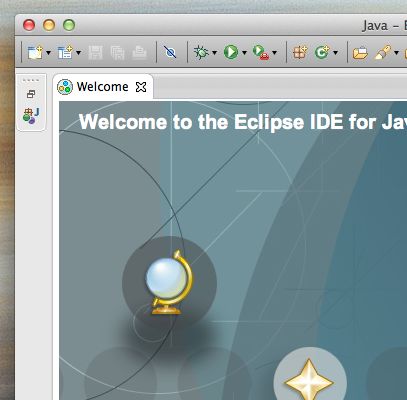Close the Welcome tab

(x=141, y=87)
